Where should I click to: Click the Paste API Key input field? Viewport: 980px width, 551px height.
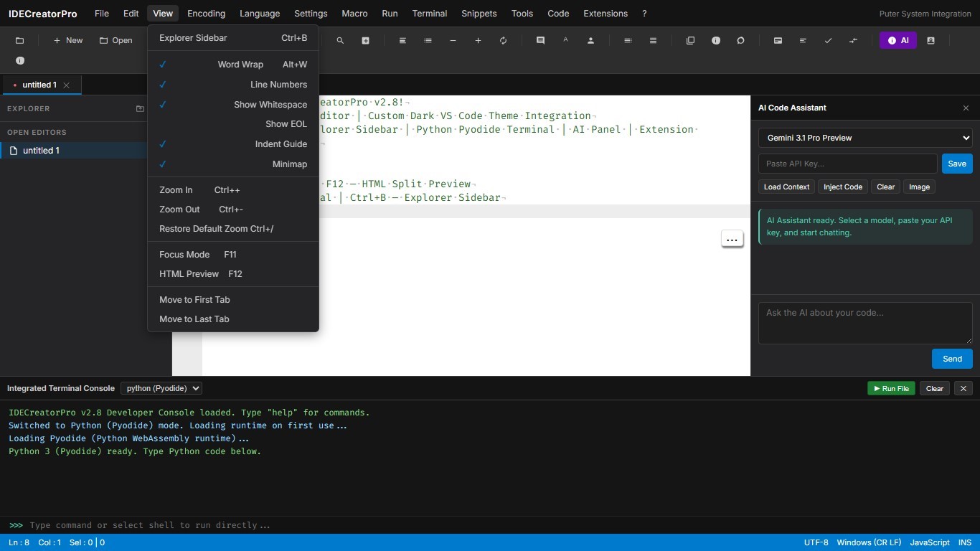point(848,164)
